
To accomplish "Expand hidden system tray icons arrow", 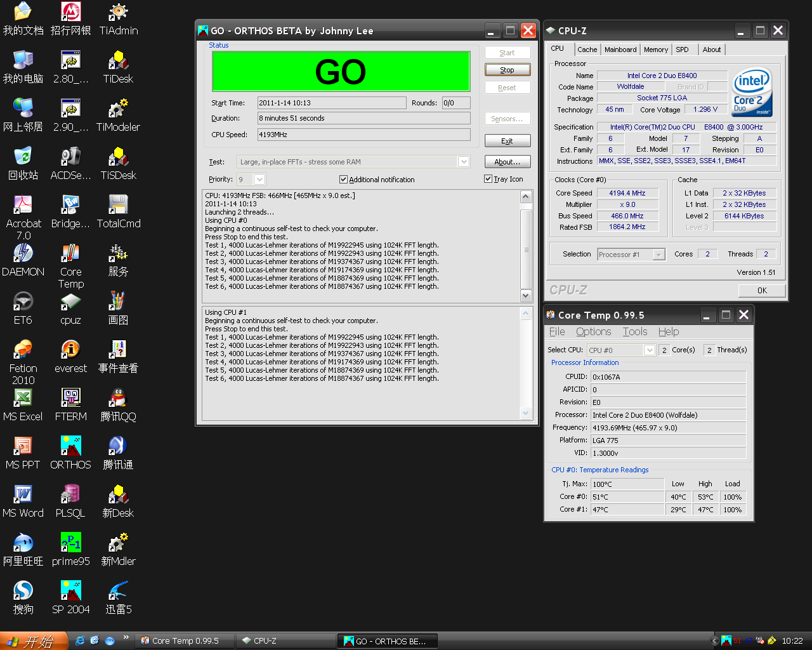I will [714, 641].
